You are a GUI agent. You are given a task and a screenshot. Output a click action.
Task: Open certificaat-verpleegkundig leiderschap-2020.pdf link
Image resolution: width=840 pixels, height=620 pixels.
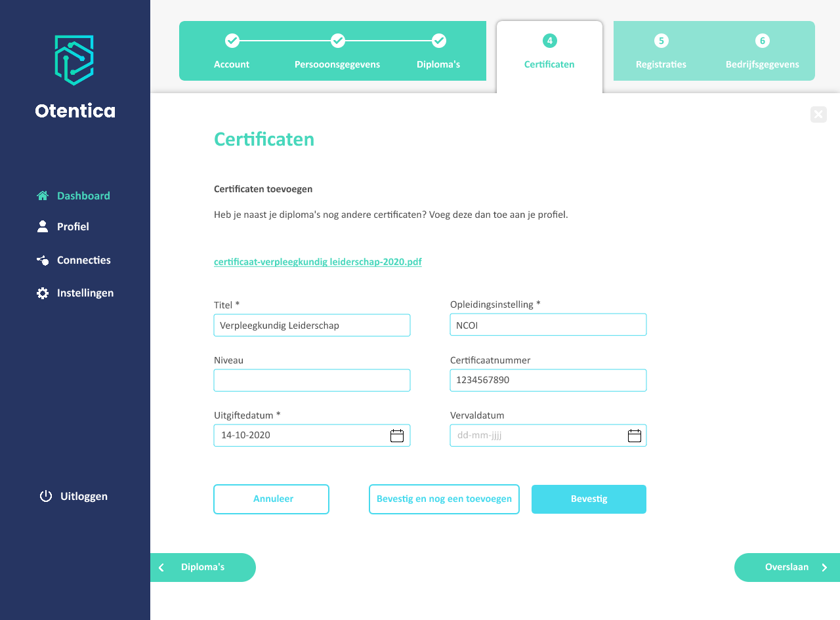coord(318,262)
